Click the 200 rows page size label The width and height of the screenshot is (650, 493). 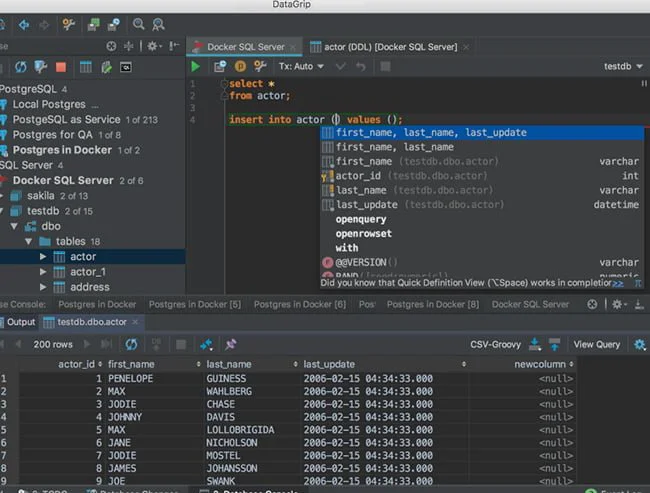click(53, 345)
